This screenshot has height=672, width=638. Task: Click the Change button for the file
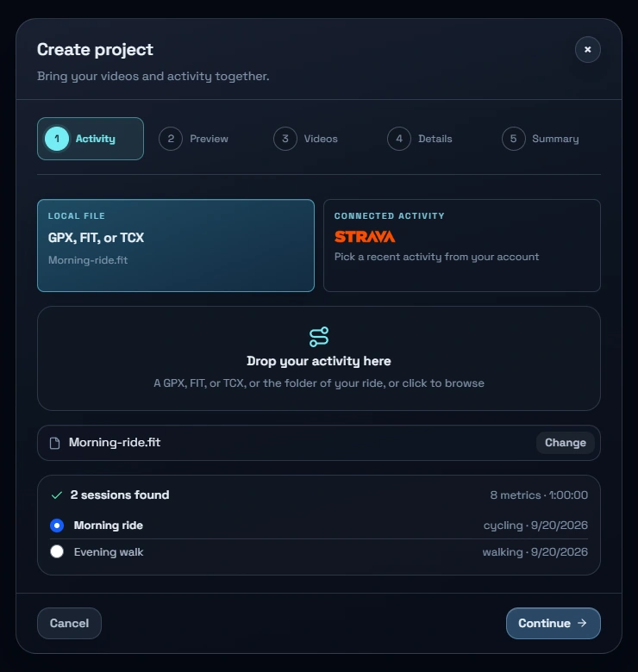coord(565,443)
